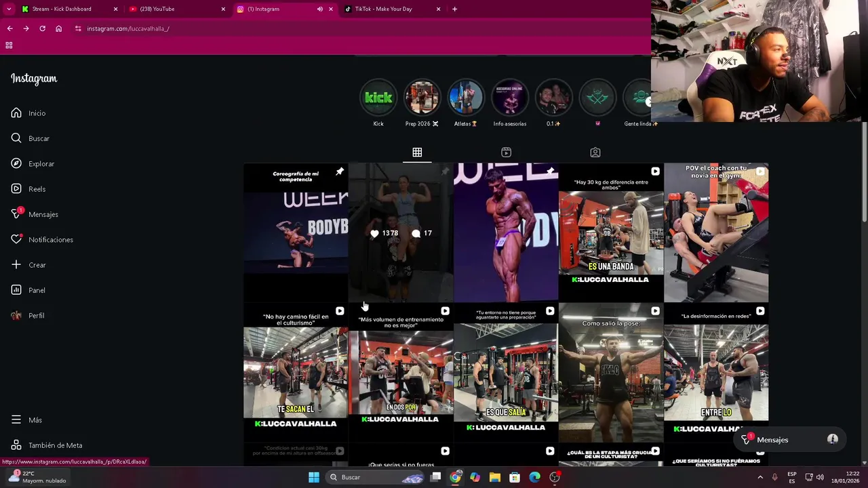The image size is (868, 488).
Task: Open Microsoft Store from the taskbar
Action: (x=515, y=477)
